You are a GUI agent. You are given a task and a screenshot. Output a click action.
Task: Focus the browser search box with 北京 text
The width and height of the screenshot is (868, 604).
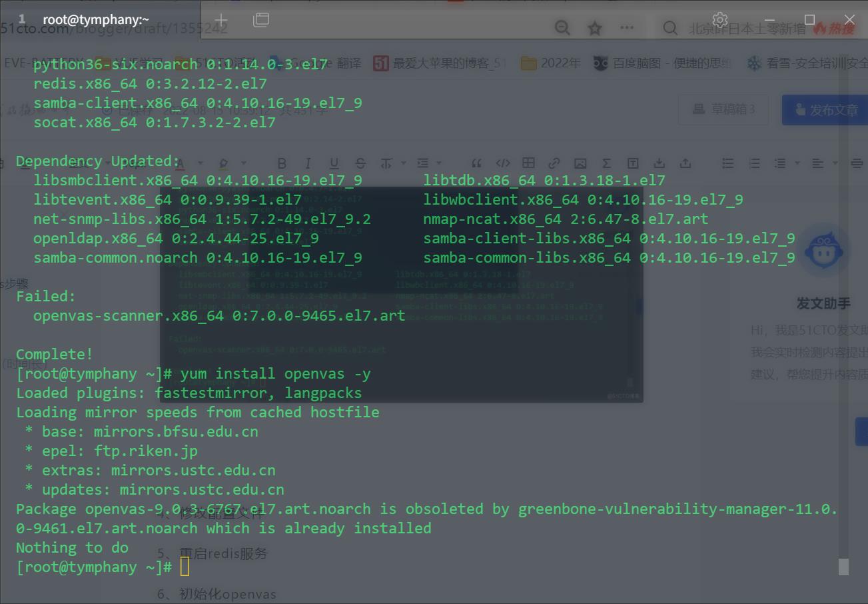click(746, 29)
